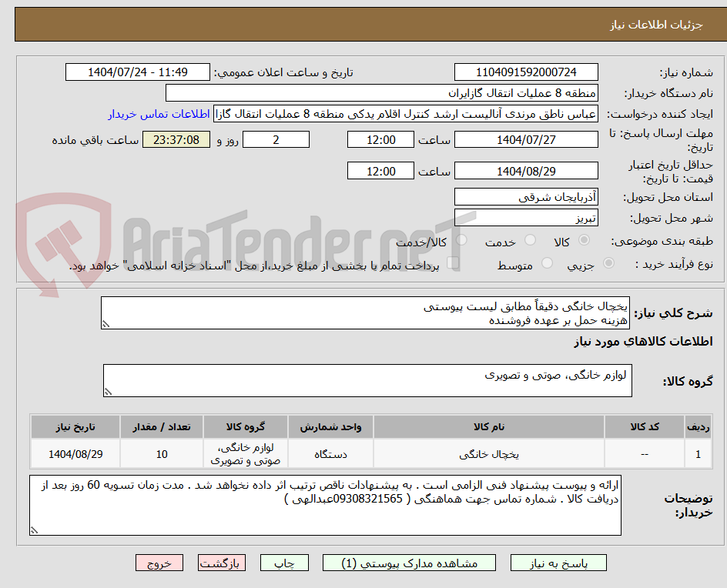This screenshot has width=727, height=588.
Task: Select the جزیی purchase process option
Action: [608, 262]
